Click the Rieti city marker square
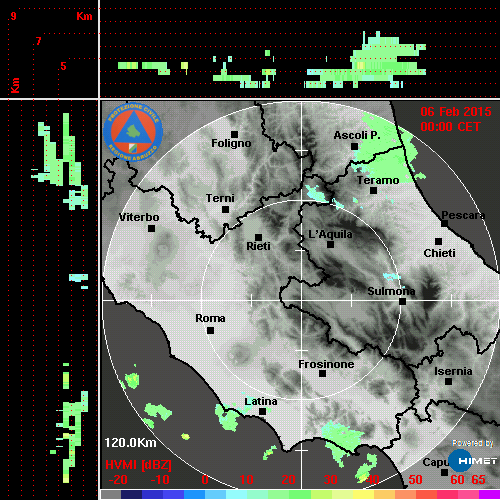The image size is (500, 500). click(258, 237)
